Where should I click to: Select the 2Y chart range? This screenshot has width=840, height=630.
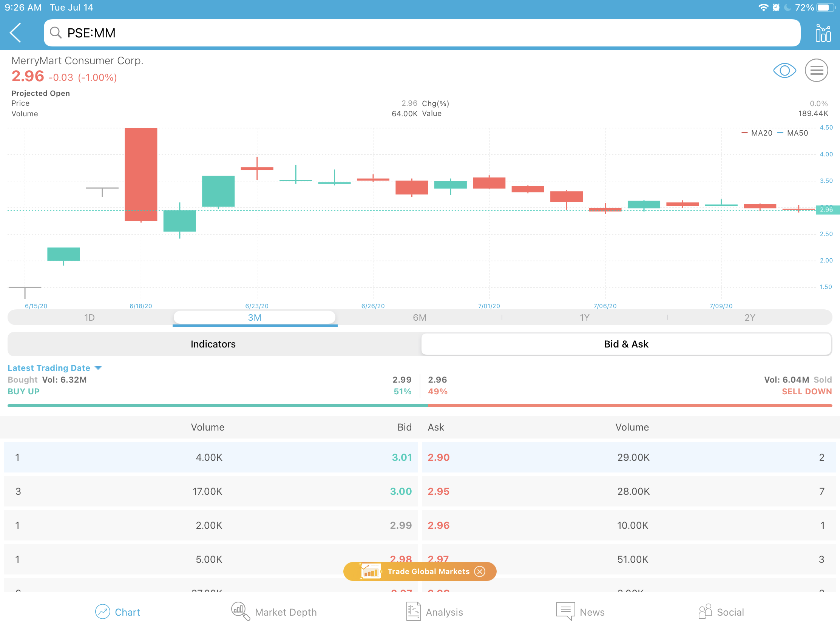pos(750,318)
